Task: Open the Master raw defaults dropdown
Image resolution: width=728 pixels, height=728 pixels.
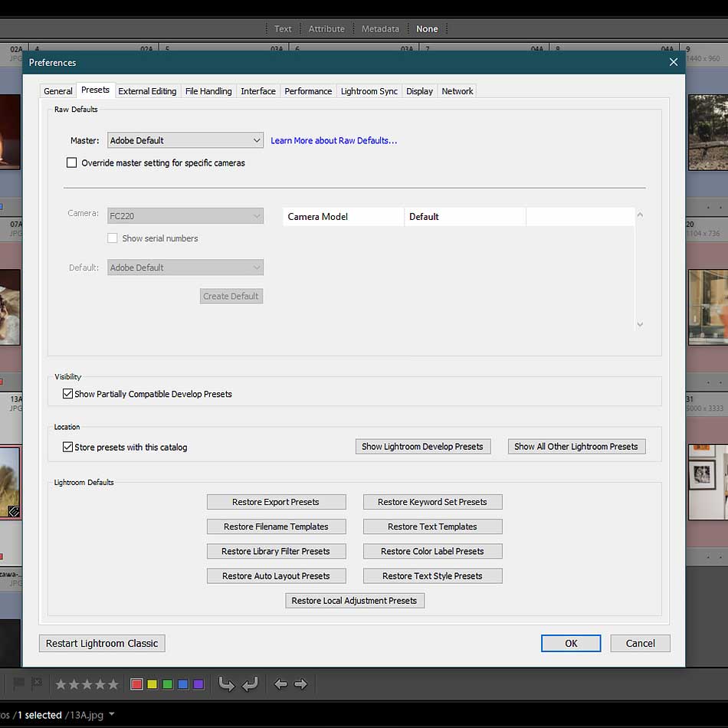Action: coord(185,140)
